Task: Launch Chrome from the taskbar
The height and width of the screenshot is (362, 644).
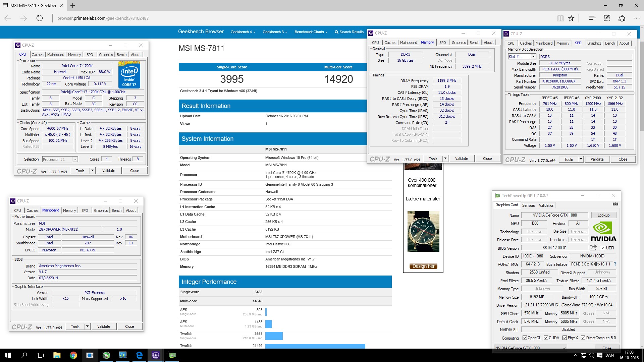Action: click(73, 355)
